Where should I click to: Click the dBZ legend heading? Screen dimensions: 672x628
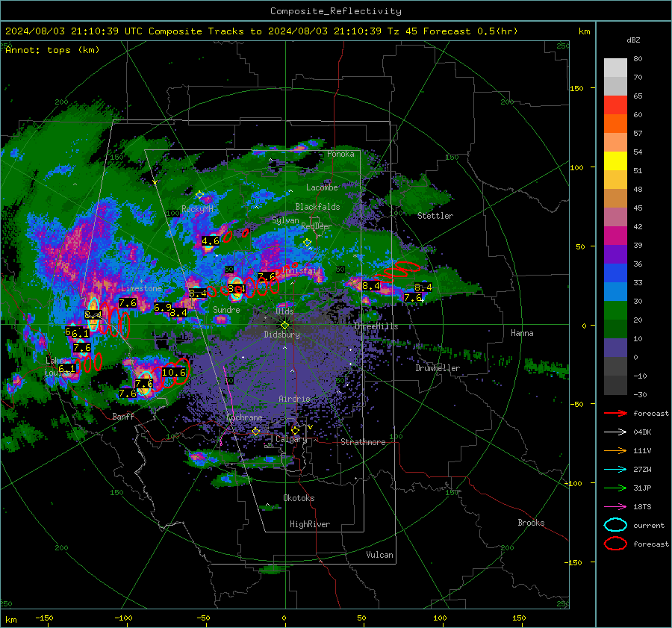point(633,40)
